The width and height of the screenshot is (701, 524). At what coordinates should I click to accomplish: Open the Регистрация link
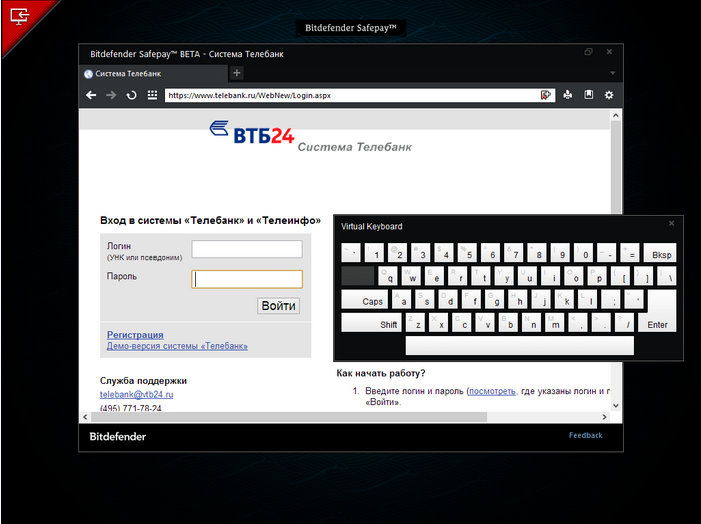click(135, 335)
